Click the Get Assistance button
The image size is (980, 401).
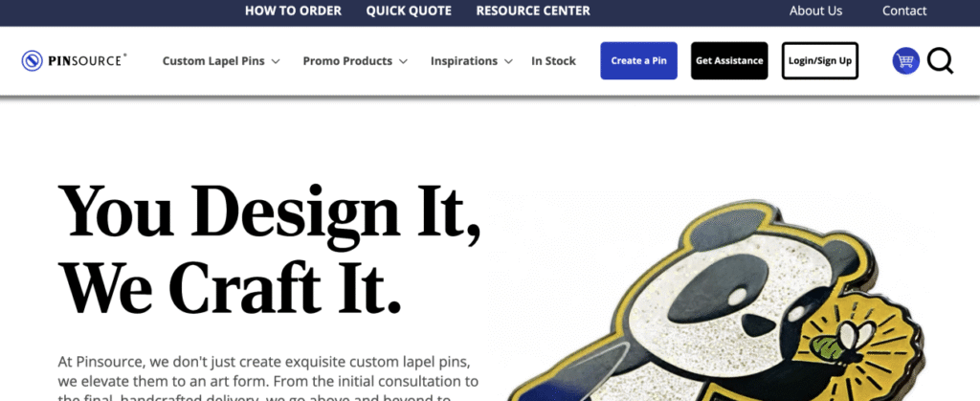[x=729, y=60]
